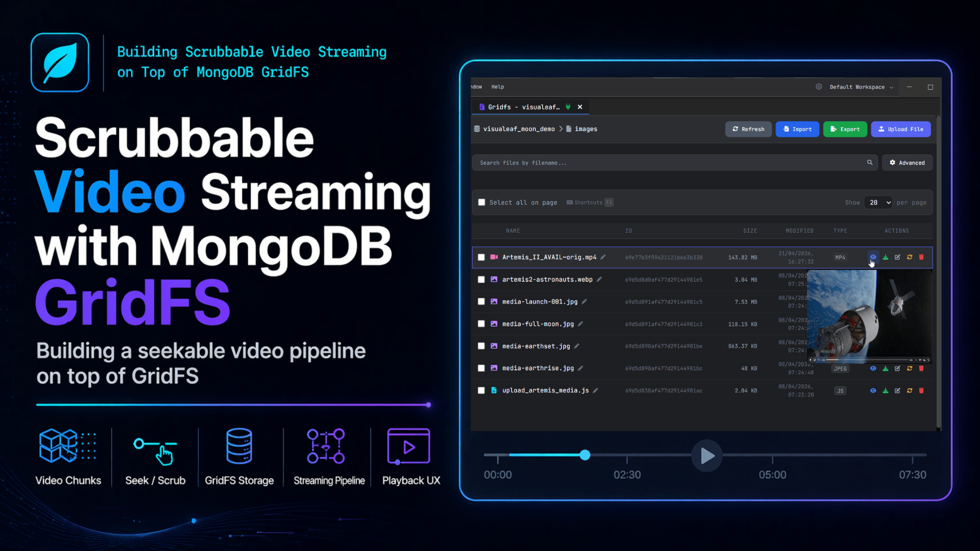Click the Refresh button

[748, 129]
